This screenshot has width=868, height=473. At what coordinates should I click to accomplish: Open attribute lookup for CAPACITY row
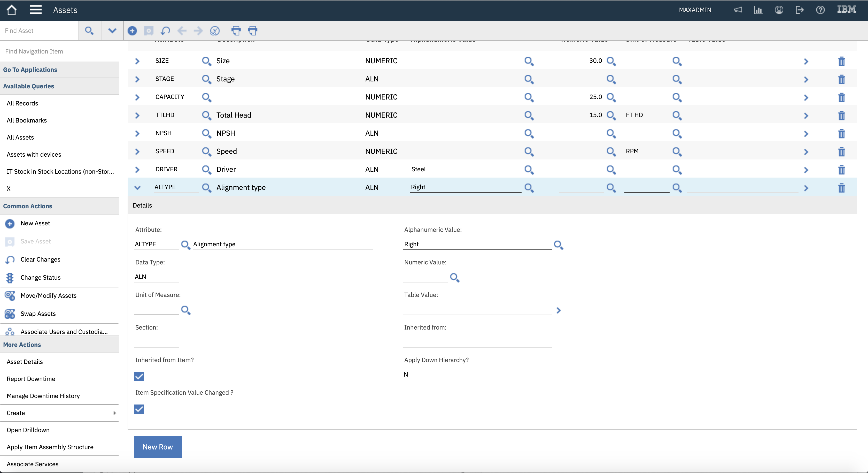pos(207,97)
